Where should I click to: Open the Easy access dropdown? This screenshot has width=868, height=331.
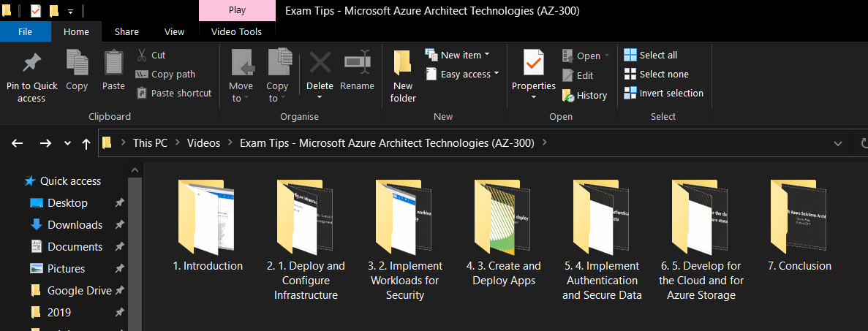coord(462,74)
